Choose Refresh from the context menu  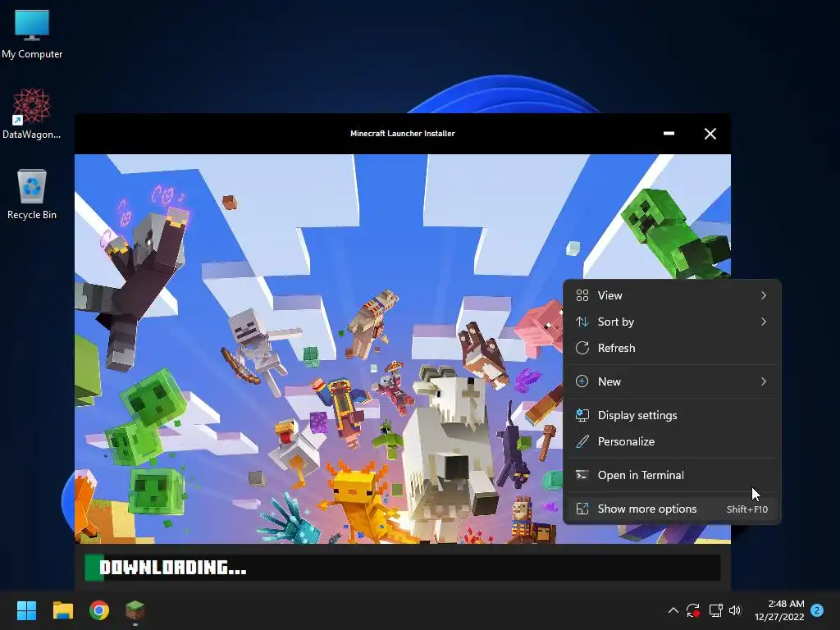[673, 348]
